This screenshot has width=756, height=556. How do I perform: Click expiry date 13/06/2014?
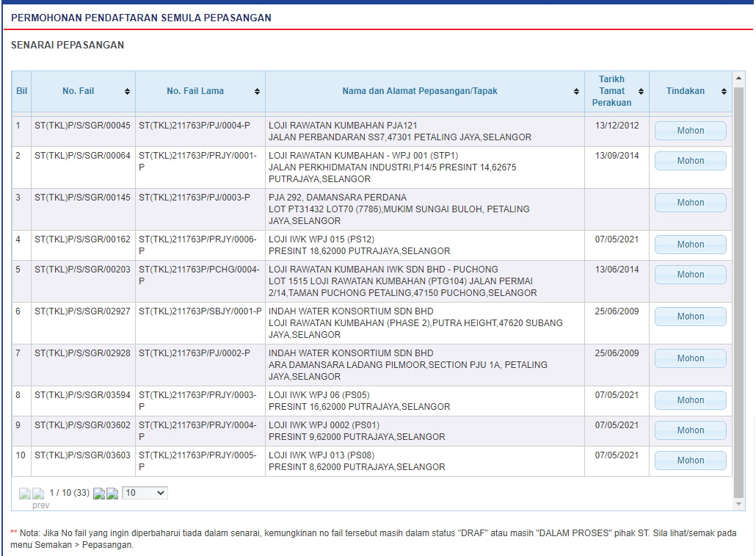tap(617, 270)
